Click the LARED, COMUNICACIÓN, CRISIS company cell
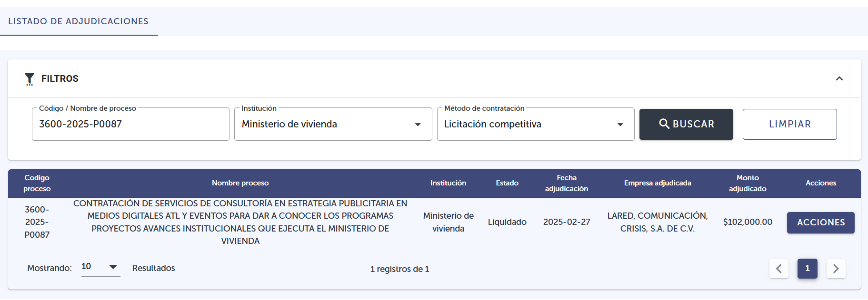 point(658,222)
